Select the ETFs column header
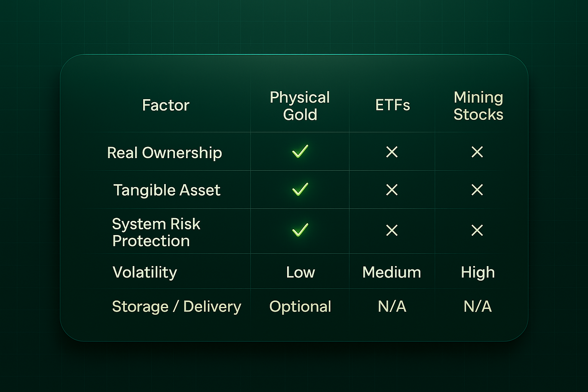This screenshot has width=588, height=392. [x=392, y=105]
